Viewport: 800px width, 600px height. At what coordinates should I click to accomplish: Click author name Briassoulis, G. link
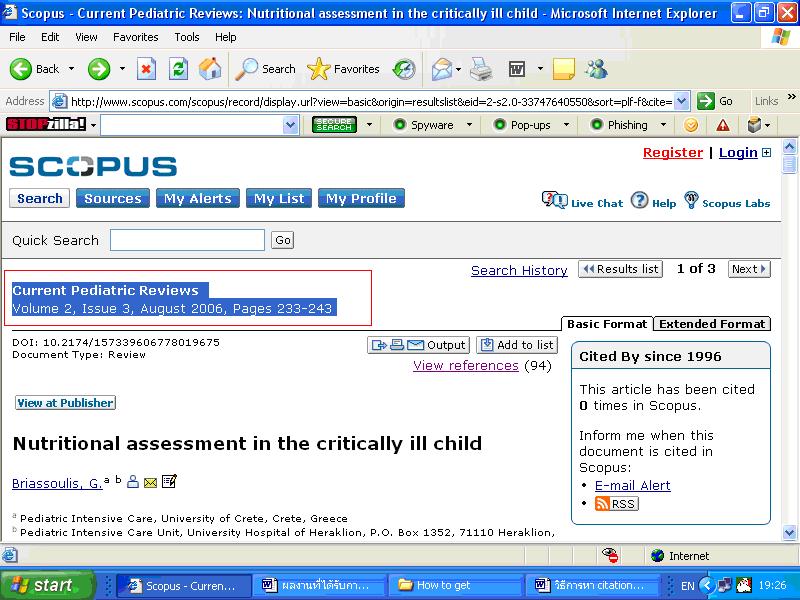click(x=57, y=483)
